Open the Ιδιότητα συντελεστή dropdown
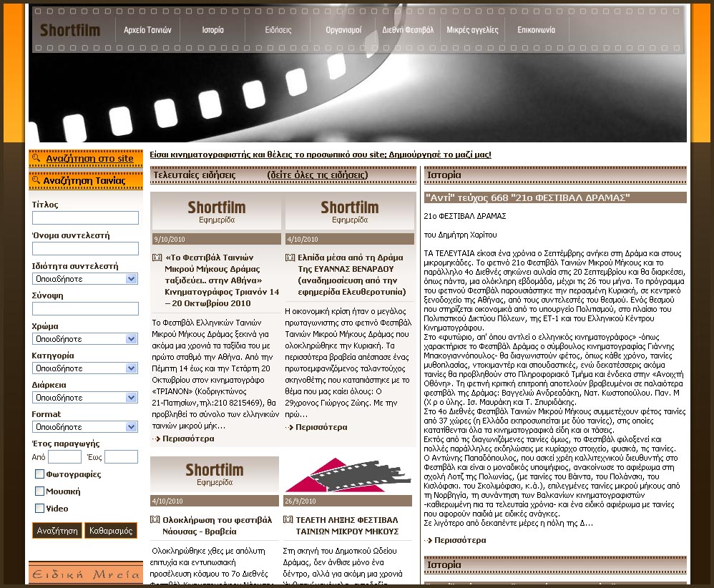 (x=85, y=279)
